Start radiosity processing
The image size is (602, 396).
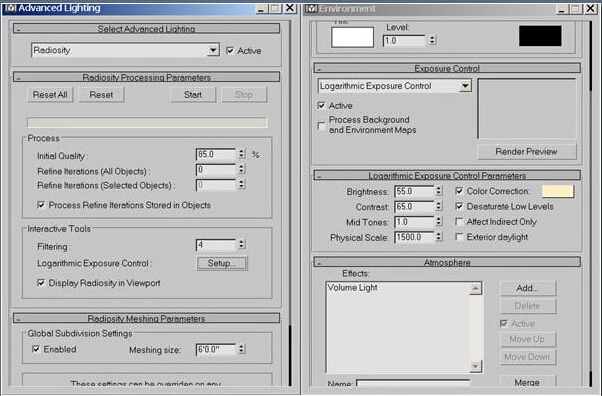(193, 95)
